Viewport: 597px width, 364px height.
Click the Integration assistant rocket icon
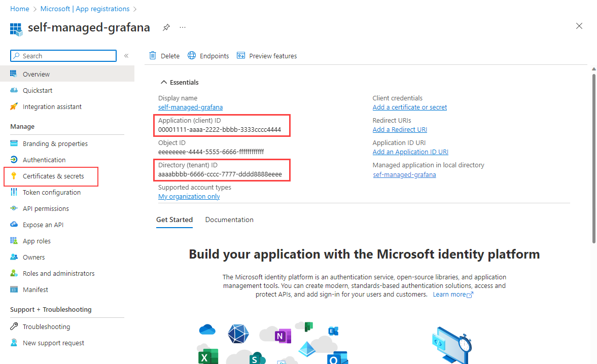(14, 106)
